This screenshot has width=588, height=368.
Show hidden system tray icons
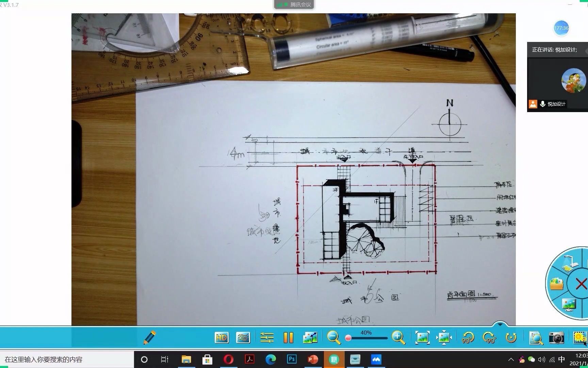point(511,359)
